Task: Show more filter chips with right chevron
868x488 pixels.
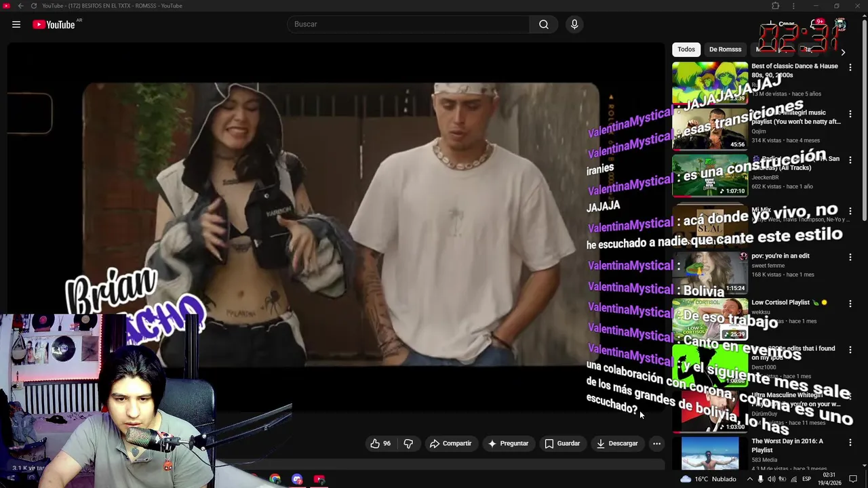Action: (x=843, y=52)
